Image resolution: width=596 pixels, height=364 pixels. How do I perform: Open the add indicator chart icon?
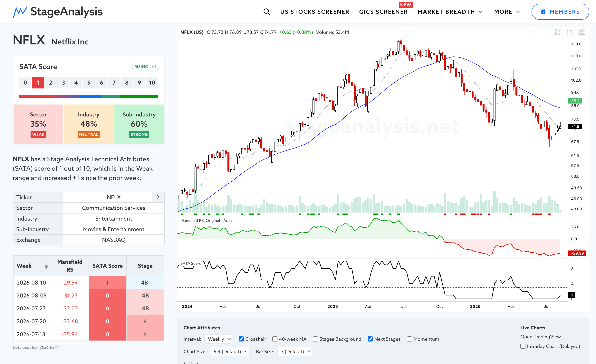coord(557,32)
